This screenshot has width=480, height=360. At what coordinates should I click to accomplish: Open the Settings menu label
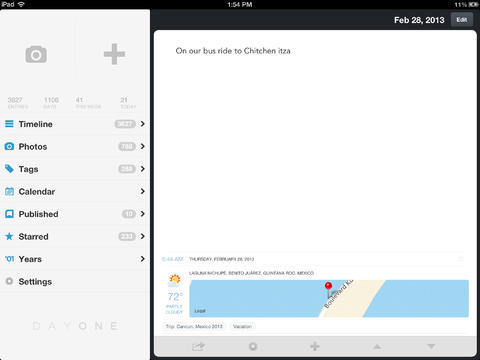tap(35, 282)
